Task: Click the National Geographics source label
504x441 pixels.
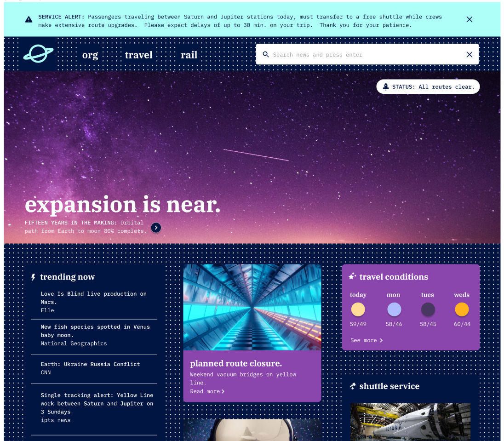Action: 74,344
